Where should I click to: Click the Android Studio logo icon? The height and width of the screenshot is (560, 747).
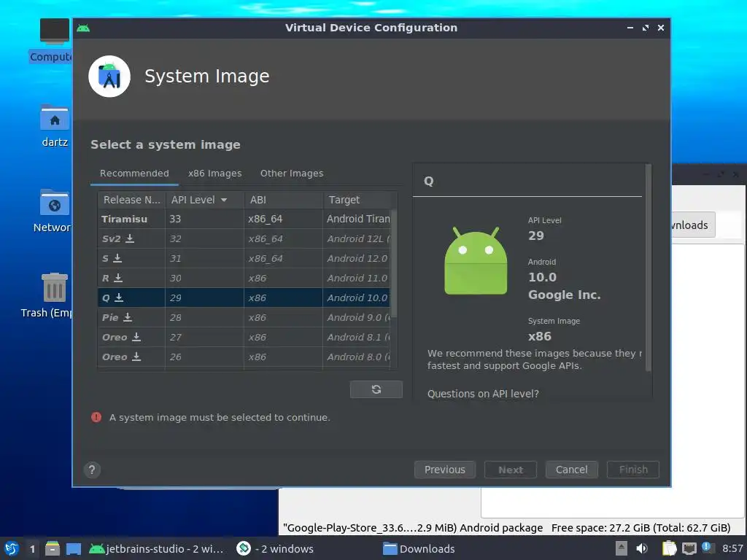(x=109, y=76)
